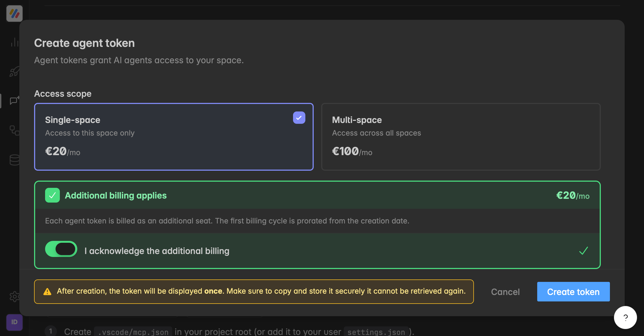Click the green checkmark beside the acknowledgement
The width and height of the screenshot is (644, 336).
coord(583,251)
